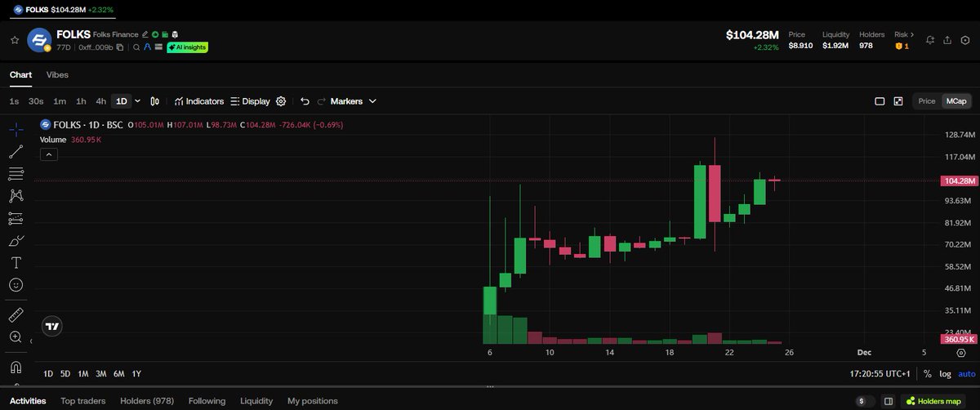Open the Display options
Viewport: 980px width, 410px height.
point(250,101)
